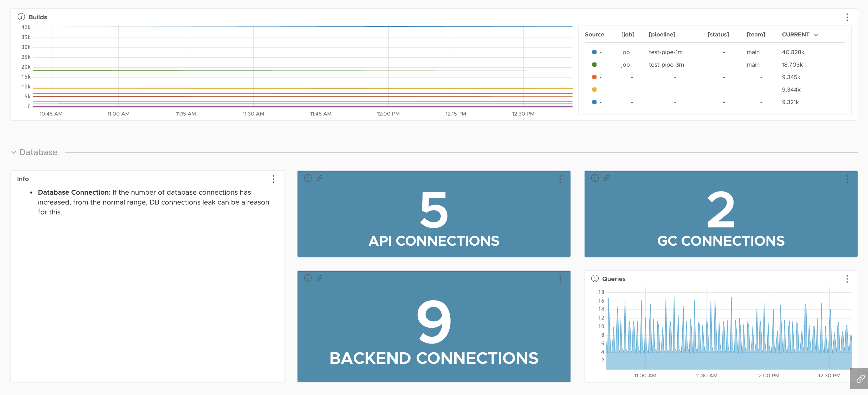Click the 12:00 PM label on Builds chart

coord(388,114)
